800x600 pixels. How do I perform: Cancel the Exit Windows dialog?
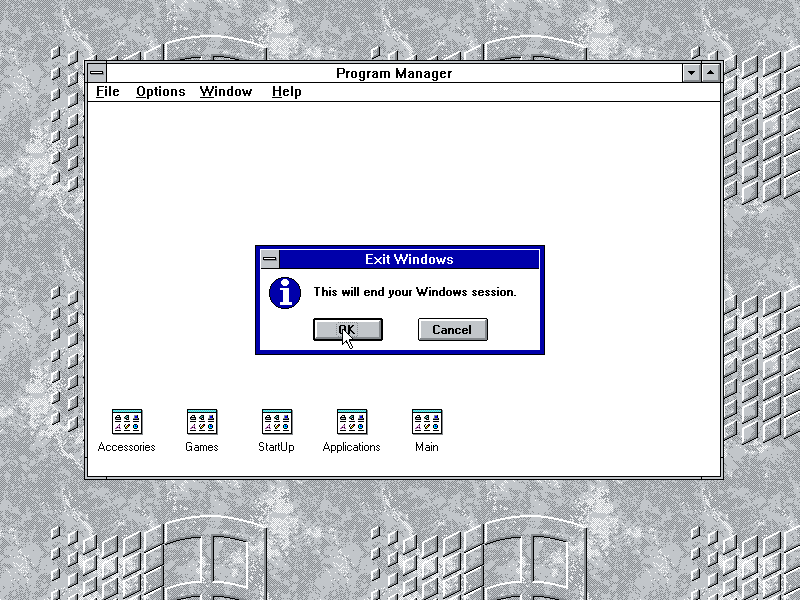point(453,330)
